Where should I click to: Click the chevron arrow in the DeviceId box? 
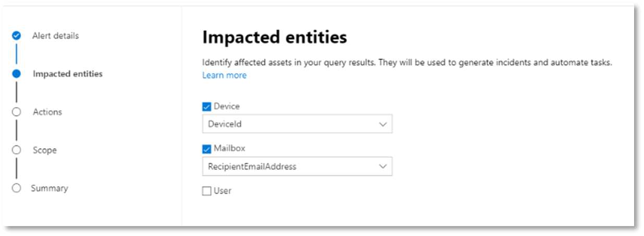click(383, 124)
